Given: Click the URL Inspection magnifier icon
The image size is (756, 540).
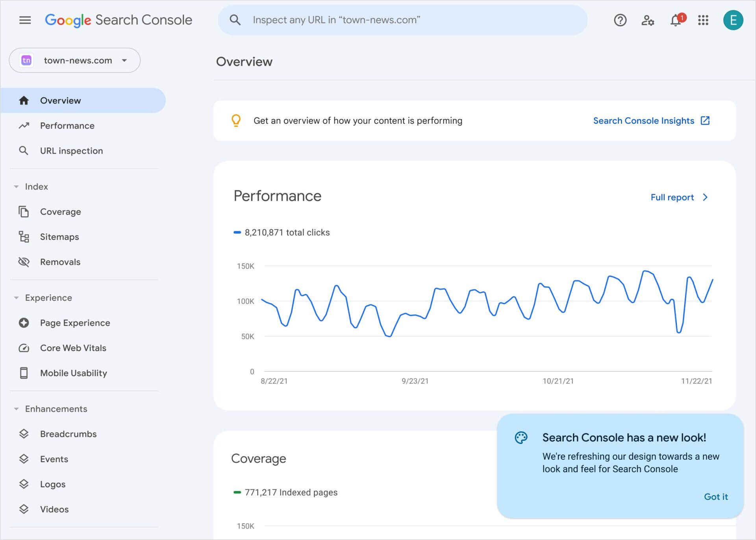Looking at the screenshot, I should click(23, 151).
